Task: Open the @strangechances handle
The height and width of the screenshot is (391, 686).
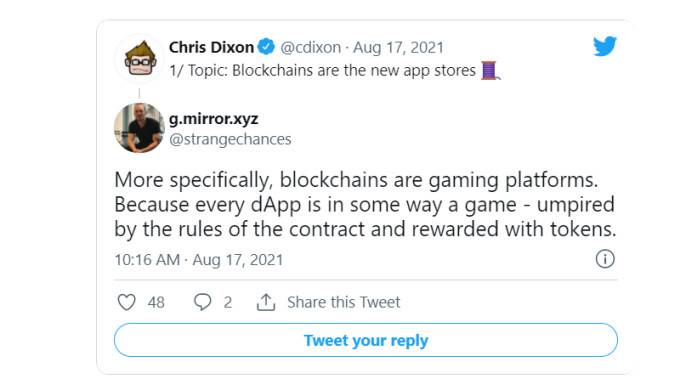Action: [230, 139]
